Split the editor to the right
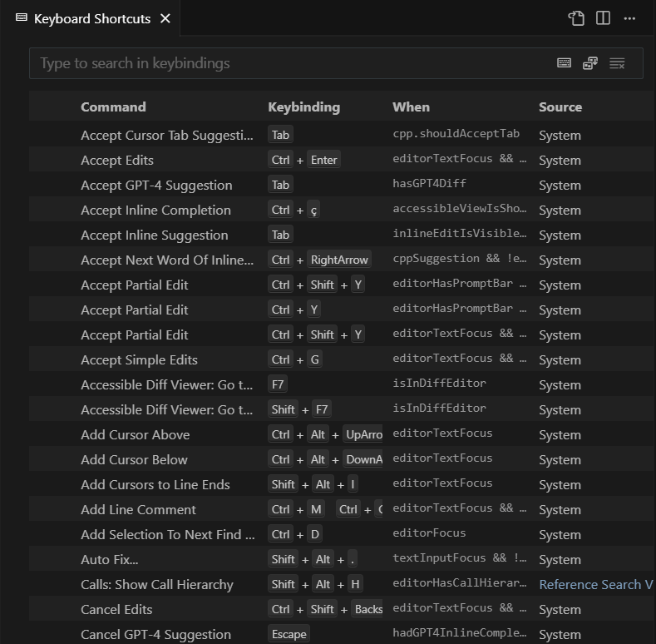 [x=603, y=18]
